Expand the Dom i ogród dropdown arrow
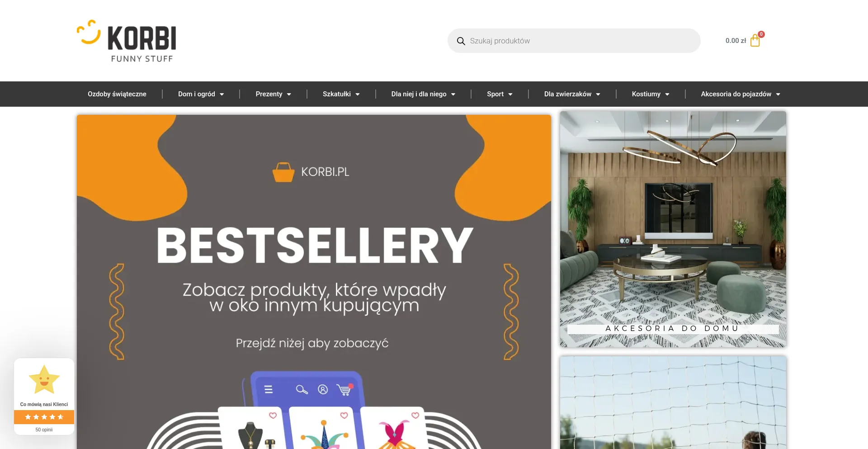 click(222, 95)
